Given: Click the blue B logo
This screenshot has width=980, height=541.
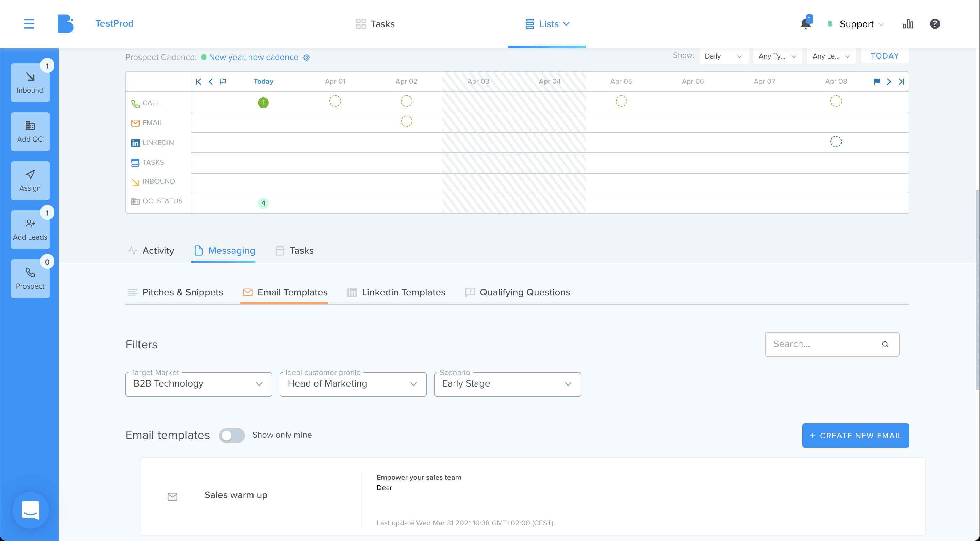Looking at the screenshot, I should click(x=65, y=23).
